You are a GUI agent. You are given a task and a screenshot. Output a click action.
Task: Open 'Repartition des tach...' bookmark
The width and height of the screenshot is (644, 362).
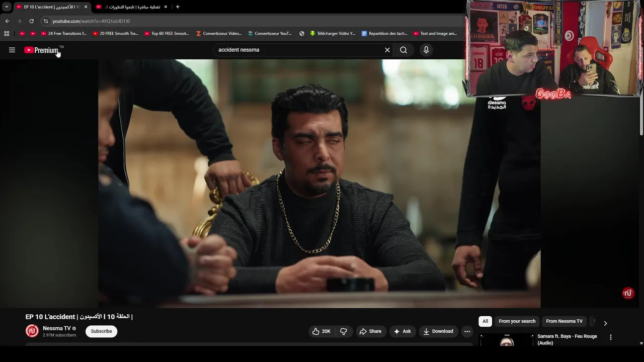385,34
